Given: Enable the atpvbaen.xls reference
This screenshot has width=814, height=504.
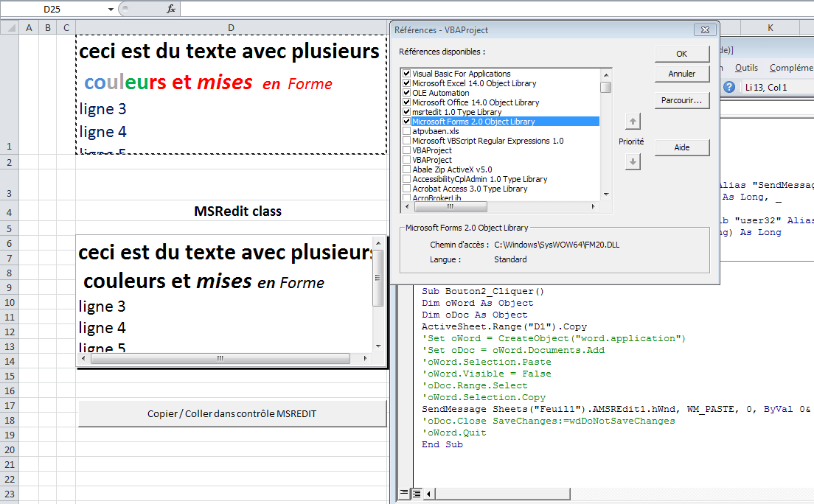Looking at the screenshot, I should tap(406, 131).
